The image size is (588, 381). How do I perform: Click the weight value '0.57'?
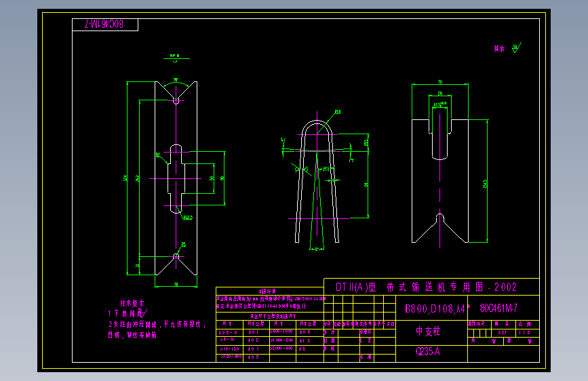tap(503, 333)
